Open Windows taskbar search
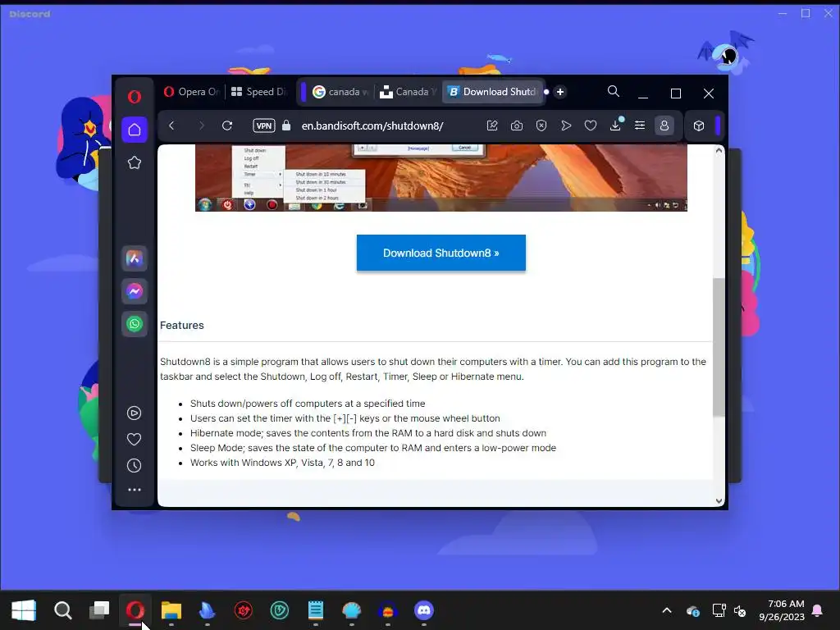The width and height of the screenshot is (840, 630). click(x=62, y=610)
